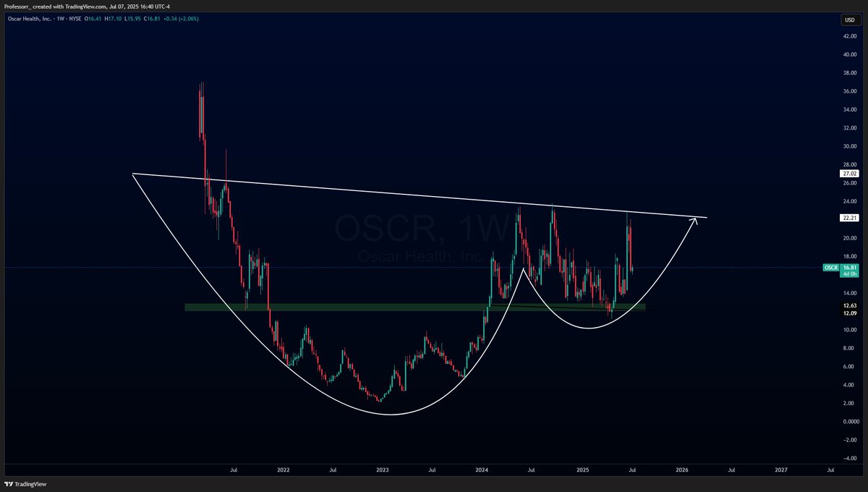Click the 2025 label on time axis
Screen dimensions: 868x492
pos(582,470)
